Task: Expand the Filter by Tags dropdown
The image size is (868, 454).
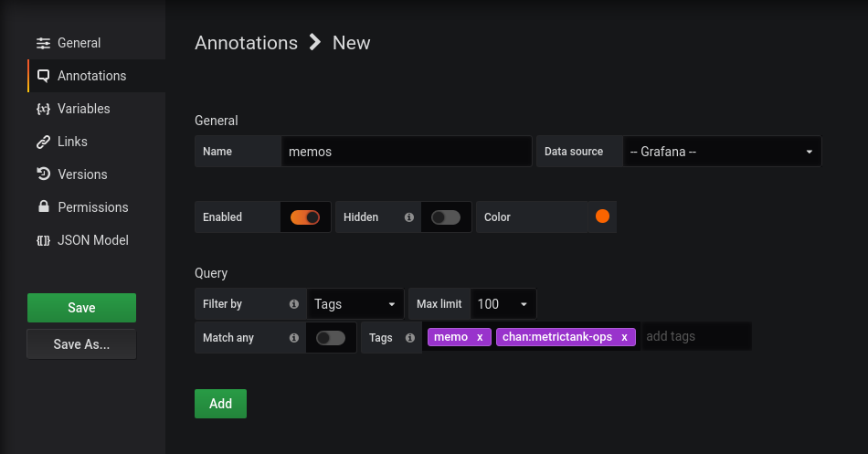Action: [355, 304]
